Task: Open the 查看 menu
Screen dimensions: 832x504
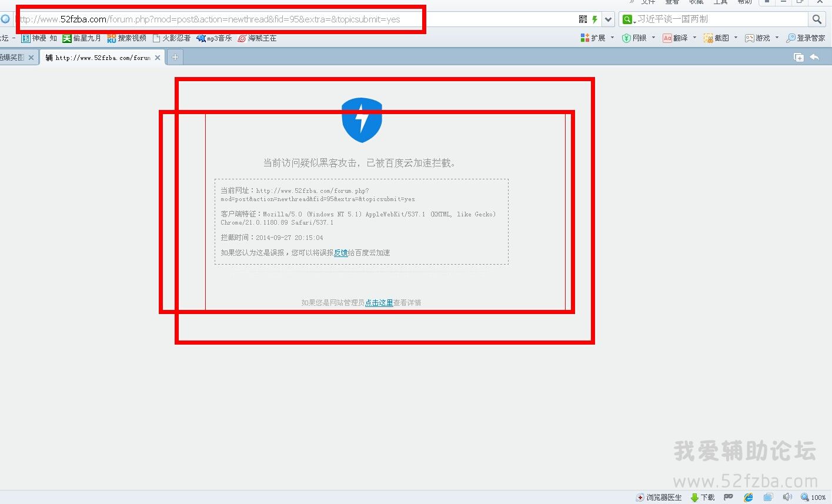Action: coord(672,2)
